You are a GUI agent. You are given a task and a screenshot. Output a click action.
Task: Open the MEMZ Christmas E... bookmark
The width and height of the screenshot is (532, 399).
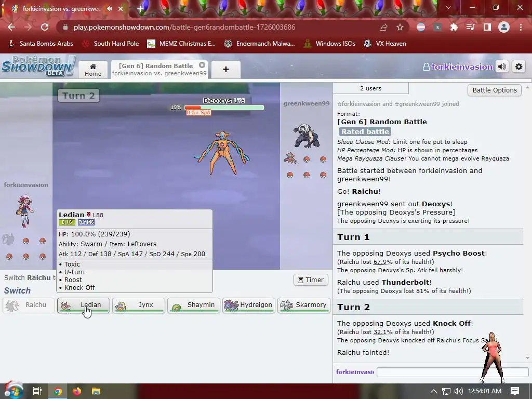(181, 44)
